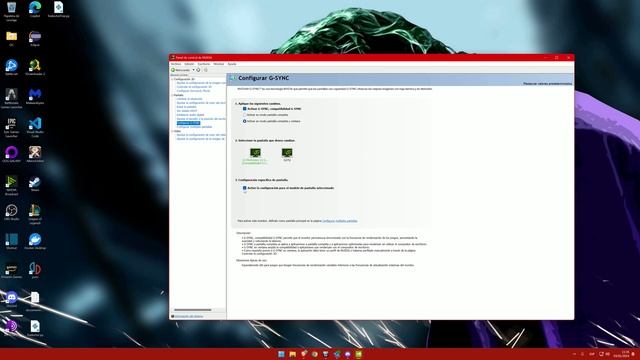Open Cambiar la resolución tree item
Screen dimensions: 640x360
[189, 99]
